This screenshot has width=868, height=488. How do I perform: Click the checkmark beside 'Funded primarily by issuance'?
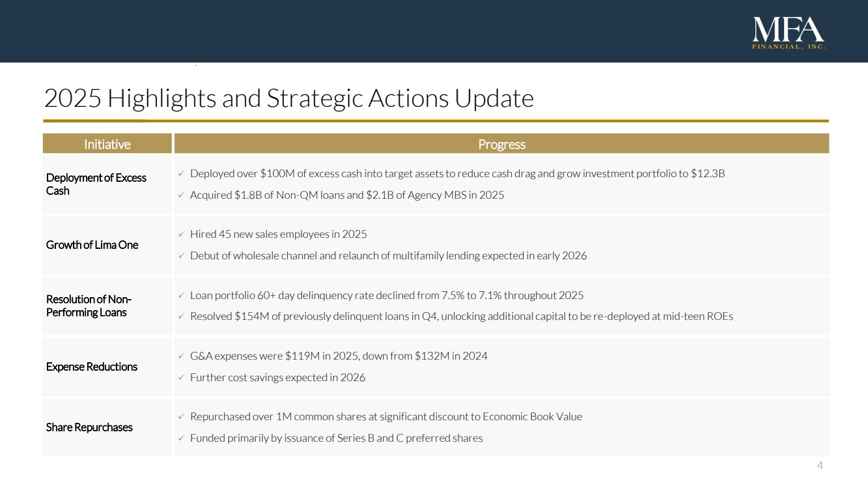(181, 438)
